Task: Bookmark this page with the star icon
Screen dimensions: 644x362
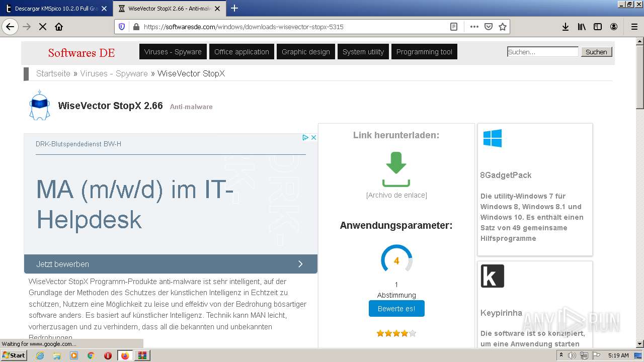Action: click(x=502, y=27)
